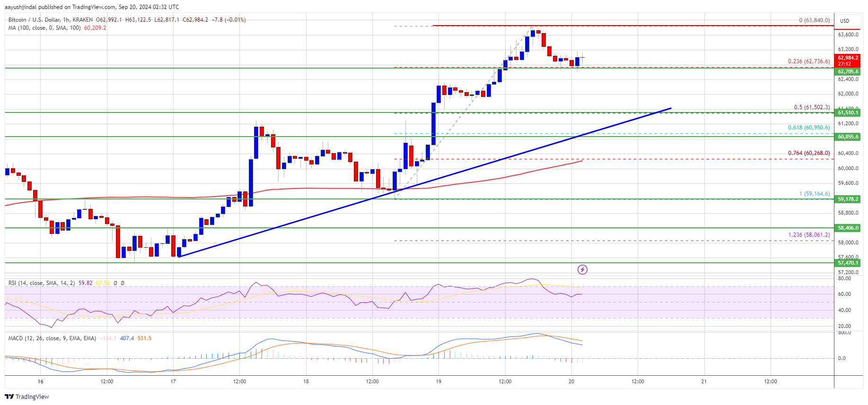Click the green price label 60,855.6

848,137
